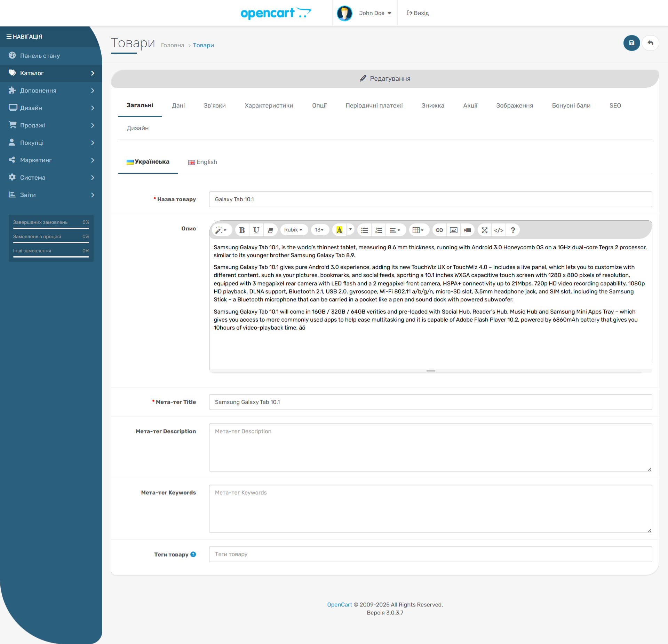
Task: Switch to the Дані tab
Action: tap(178, 105)
